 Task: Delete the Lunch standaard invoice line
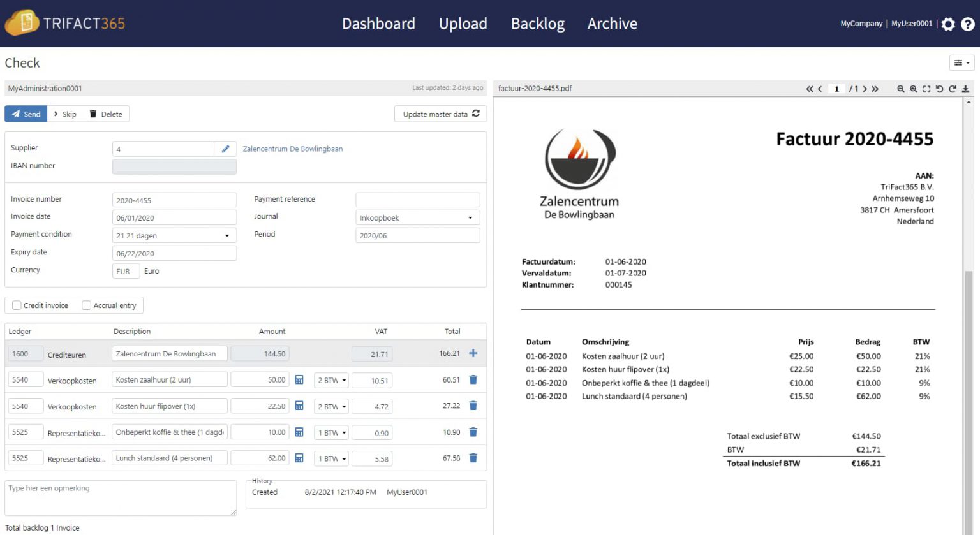tap(473, 458)
